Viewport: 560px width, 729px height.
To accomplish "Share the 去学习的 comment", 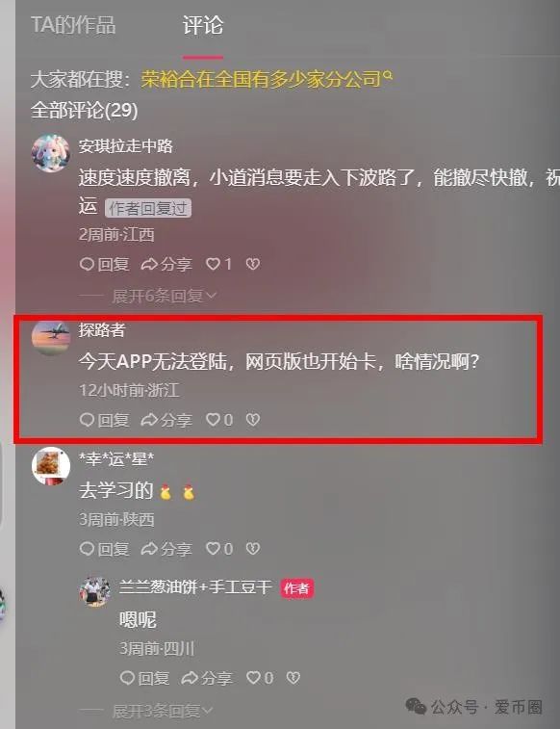I will coord(166,549).
